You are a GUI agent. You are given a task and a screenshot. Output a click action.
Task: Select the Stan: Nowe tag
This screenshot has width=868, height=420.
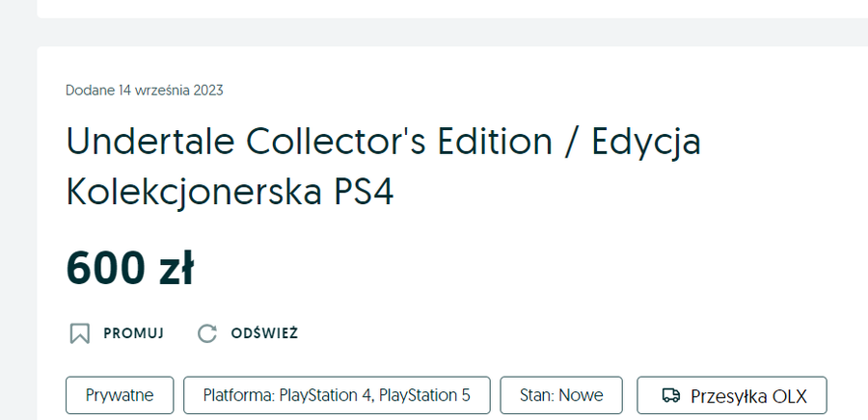561,395
